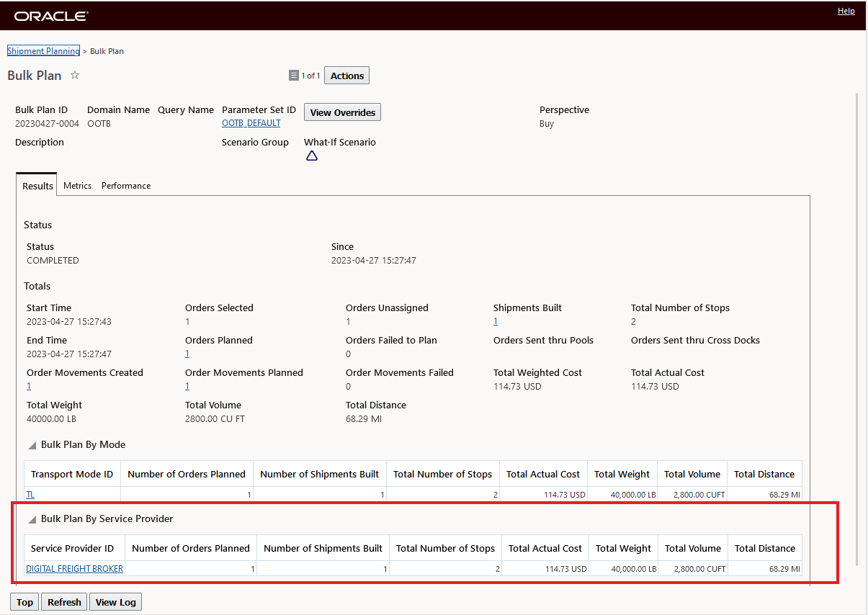This screenshot has width=868, height=615.
Task: Go to Shipment Planning breadcrumb
Action: coord(43,51)
